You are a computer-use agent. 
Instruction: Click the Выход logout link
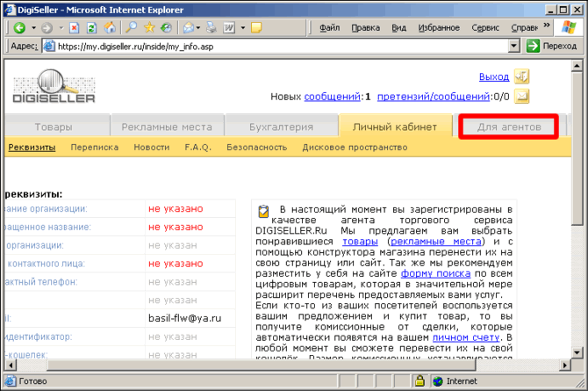point(494,77)
